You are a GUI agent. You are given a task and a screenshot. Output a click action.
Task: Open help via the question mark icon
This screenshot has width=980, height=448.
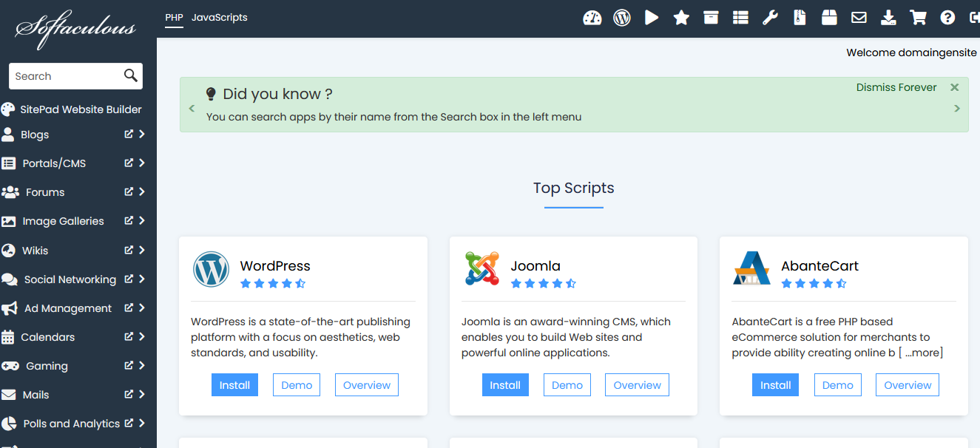click(x=947, y=18)
